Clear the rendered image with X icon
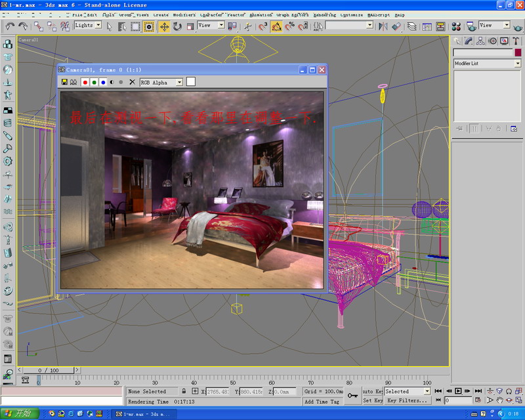Viewport: 525px width, 420px height. click(132, 83)
